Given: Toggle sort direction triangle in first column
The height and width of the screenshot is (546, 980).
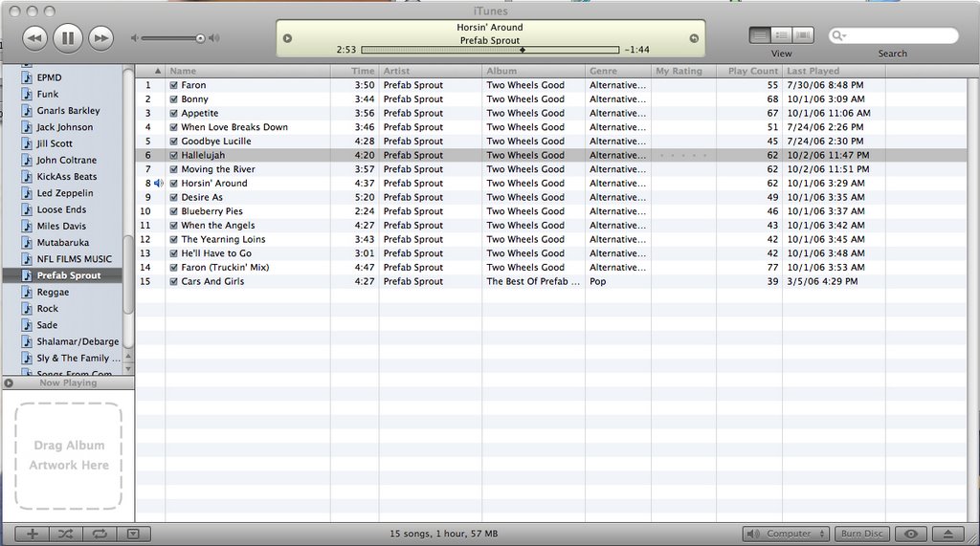Looking at the screenshot, I should [x=158, y=71].
